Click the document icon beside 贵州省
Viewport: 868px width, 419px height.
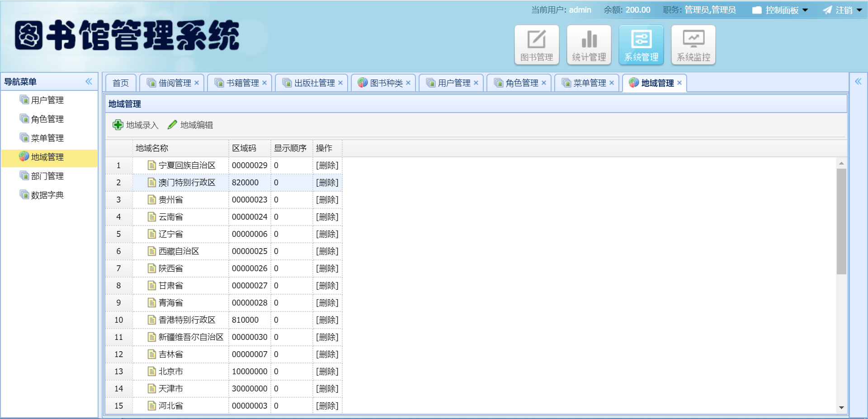151,199
